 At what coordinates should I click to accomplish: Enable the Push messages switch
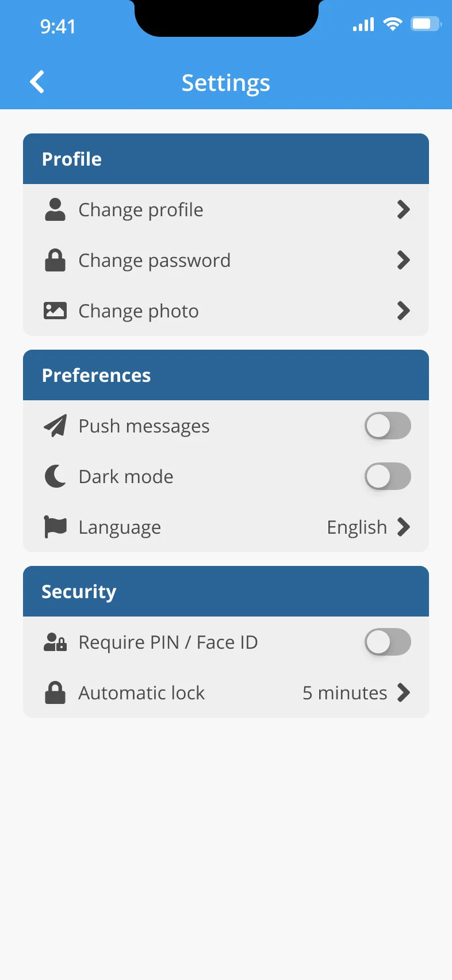[388, 426]
